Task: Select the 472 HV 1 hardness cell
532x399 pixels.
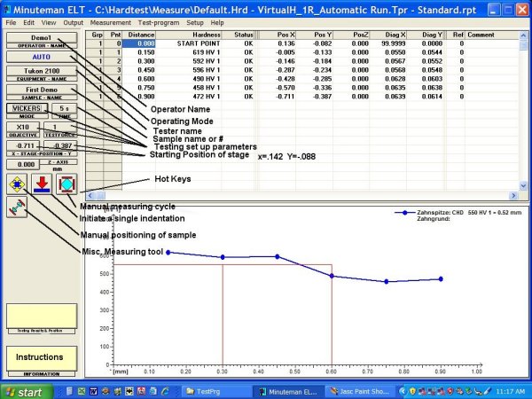Action: (x=189, y=97)
